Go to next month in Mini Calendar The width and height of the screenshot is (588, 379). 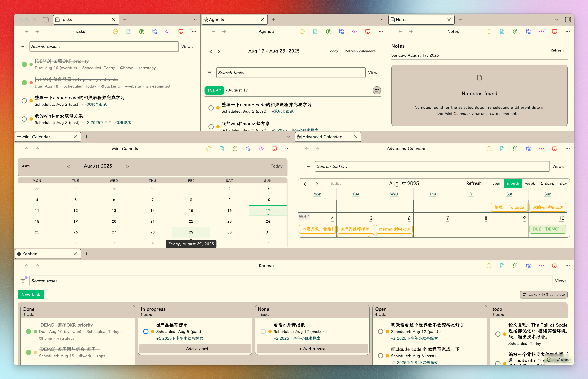pos(127,167)
